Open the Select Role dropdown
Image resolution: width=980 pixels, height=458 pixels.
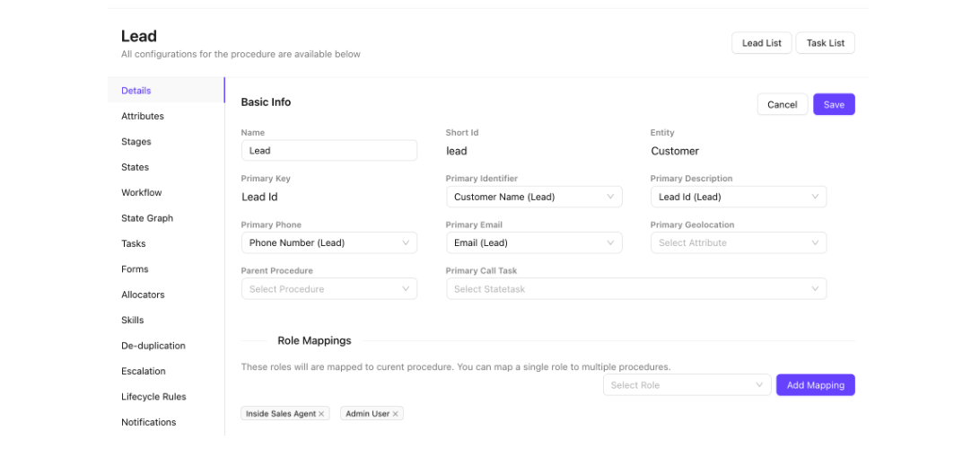point(687,385)
